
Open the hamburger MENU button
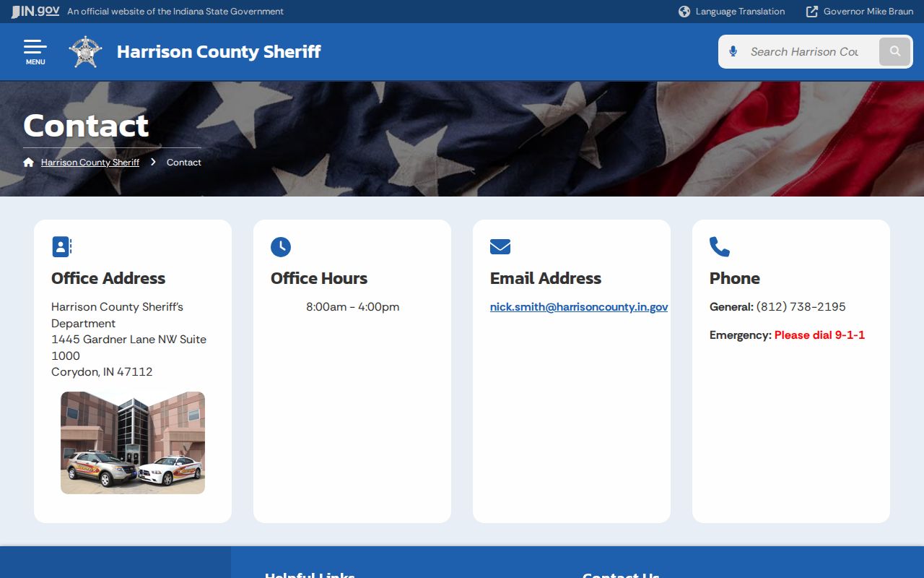click(x=35, y=52)
